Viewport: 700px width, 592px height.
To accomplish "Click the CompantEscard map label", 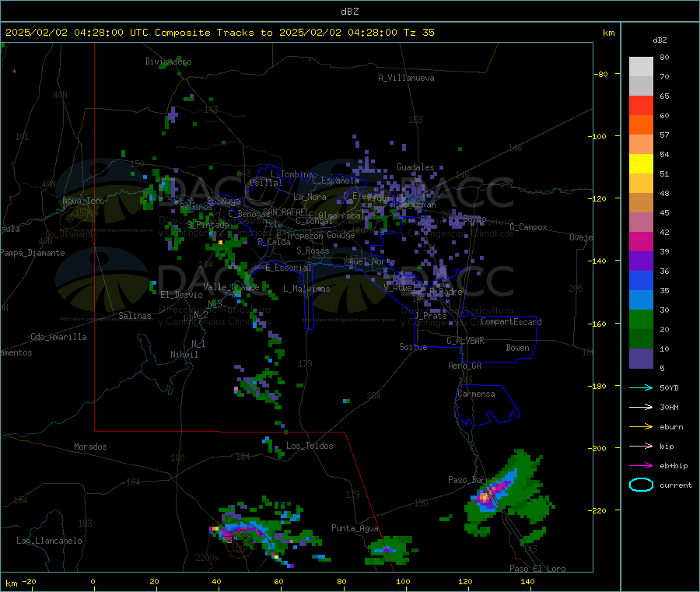I will 511,321.
